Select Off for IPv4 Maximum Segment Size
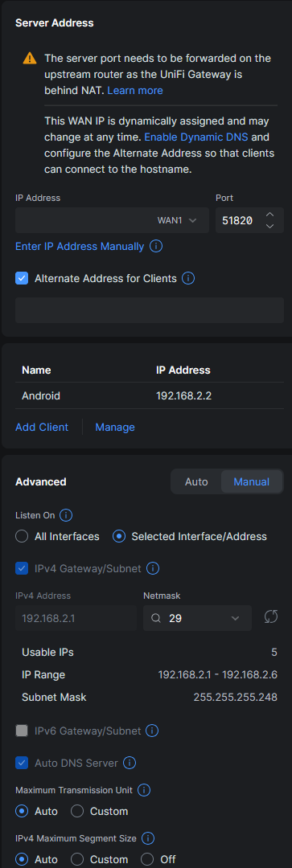This screenshot has height=868, width=292. pos(147,859)
